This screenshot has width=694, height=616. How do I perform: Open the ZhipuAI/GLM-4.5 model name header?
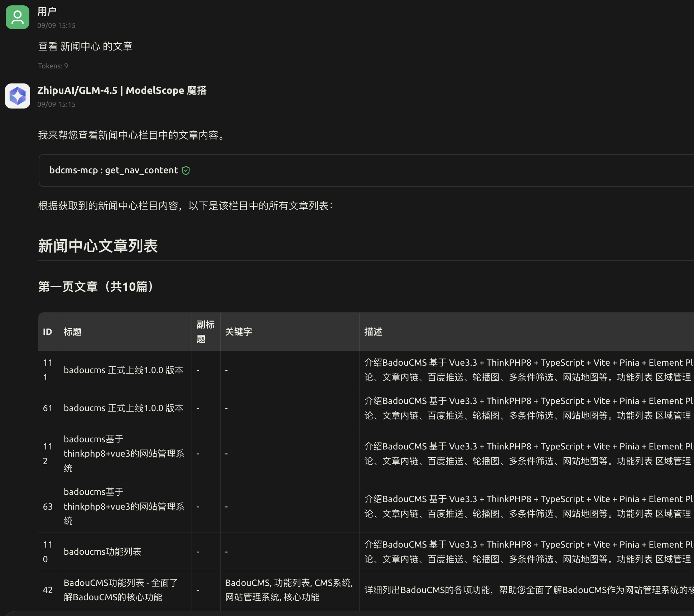122,90
